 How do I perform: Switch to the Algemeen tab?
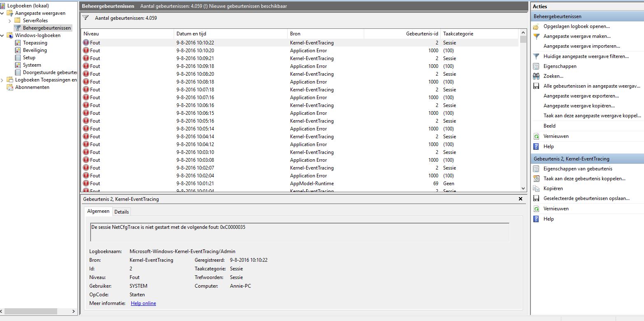[98, 211]
